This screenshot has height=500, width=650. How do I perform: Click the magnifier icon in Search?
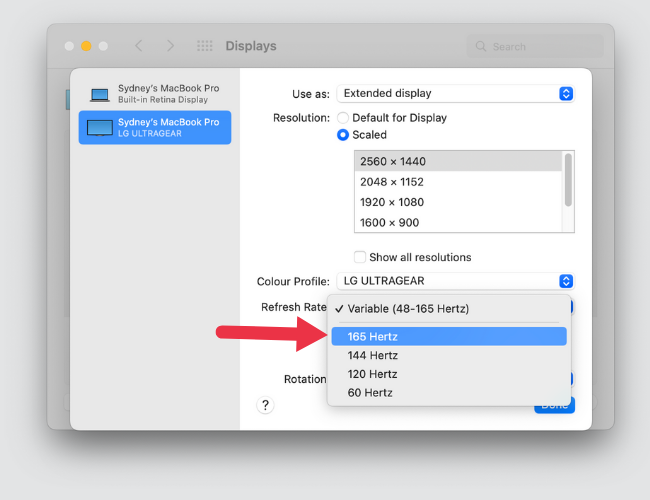pos(480,46)
